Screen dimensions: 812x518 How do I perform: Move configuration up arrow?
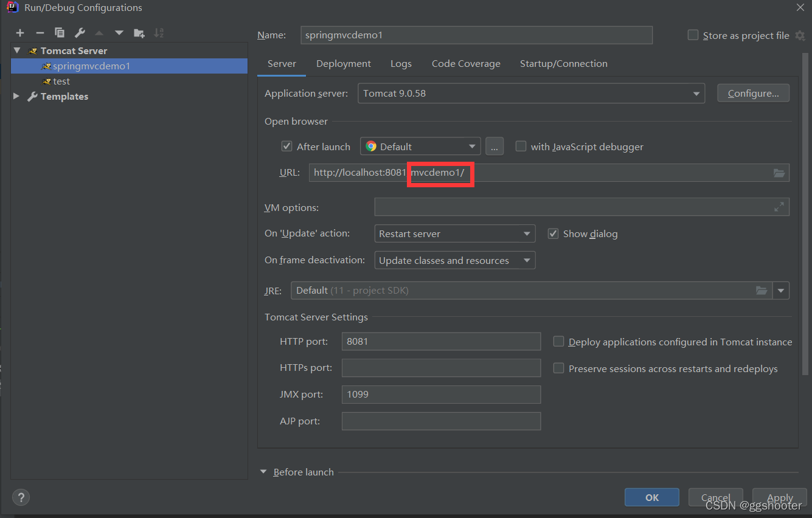coord(99,33)
